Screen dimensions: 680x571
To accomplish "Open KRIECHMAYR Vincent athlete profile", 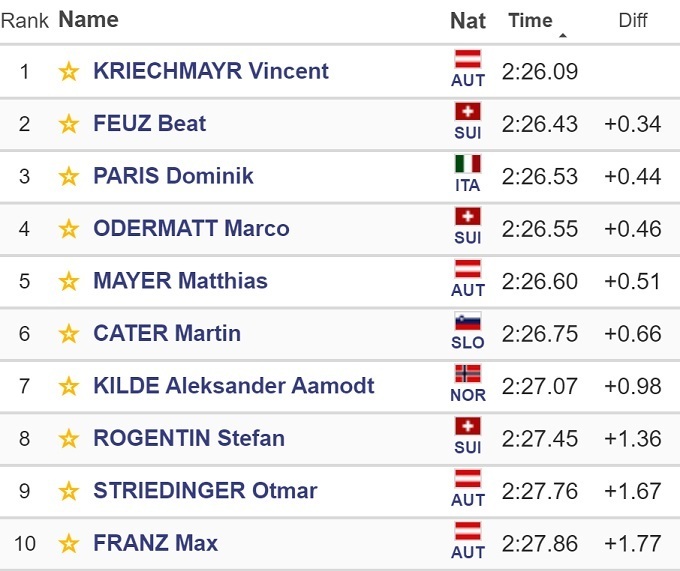I will pos(210,71).
